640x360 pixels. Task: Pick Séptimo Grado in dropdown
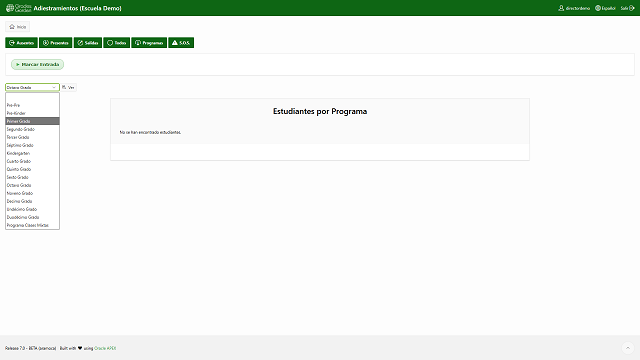point(32,145)
